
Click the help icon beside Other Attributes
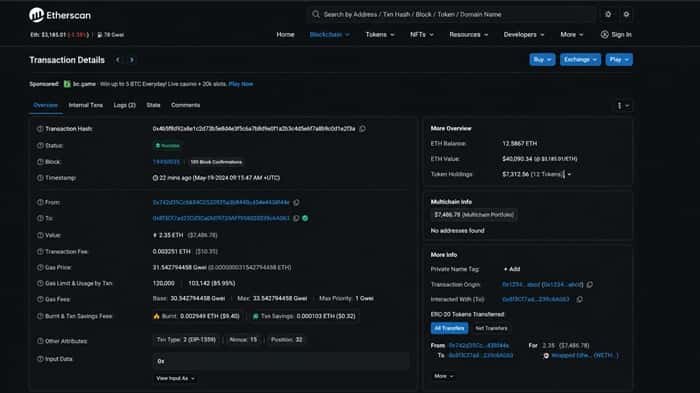[40, 341]
